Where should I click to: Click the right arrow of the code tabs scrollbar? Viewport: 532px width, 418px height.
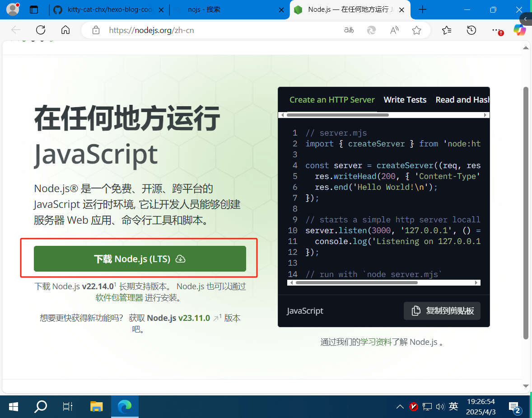pos(485,115)
